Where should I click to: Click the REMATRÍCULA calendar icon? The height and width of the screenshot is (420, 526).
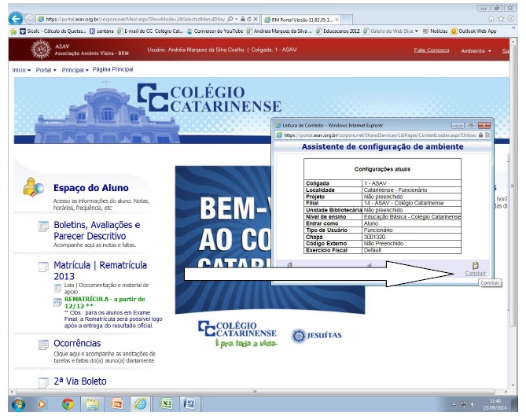pyautogui.click(x=57, y=302)
